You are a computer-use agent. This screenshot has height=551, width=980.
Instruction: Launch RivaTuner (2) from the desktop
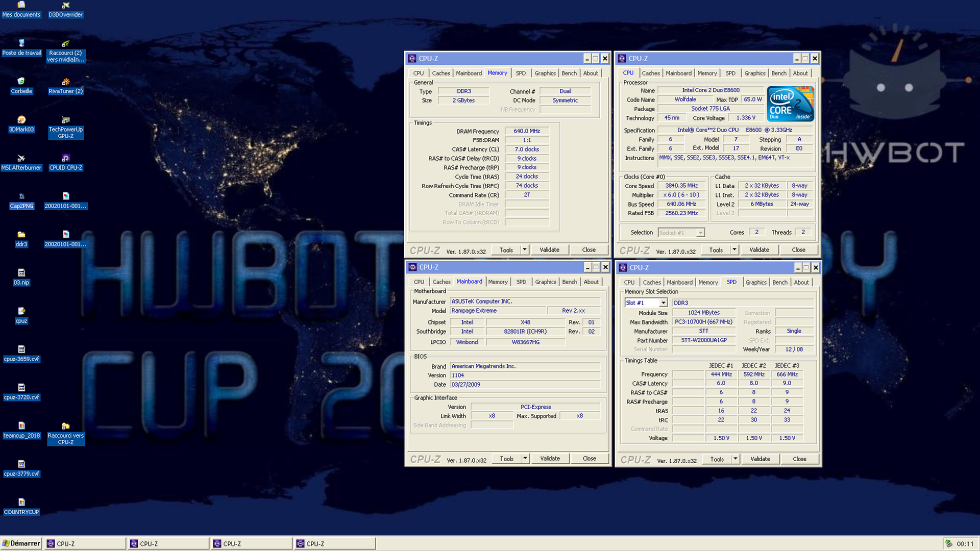tap(65, 86)
